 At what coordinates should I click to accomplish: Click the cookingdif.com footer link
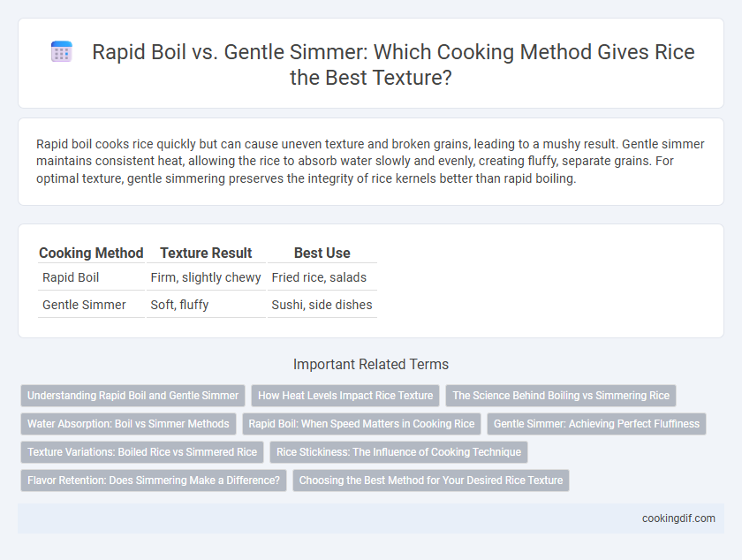point(678,518)
